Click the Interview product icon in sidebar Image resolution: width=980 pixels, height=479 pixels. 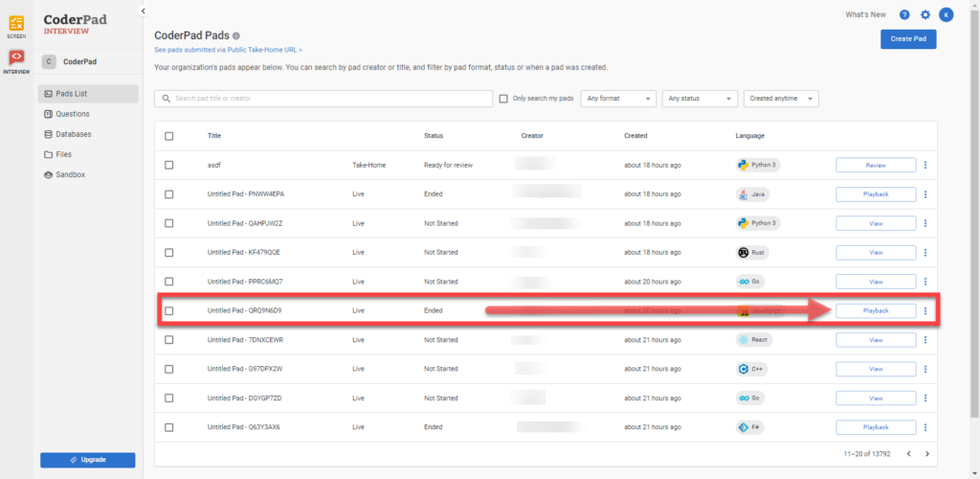16,61
